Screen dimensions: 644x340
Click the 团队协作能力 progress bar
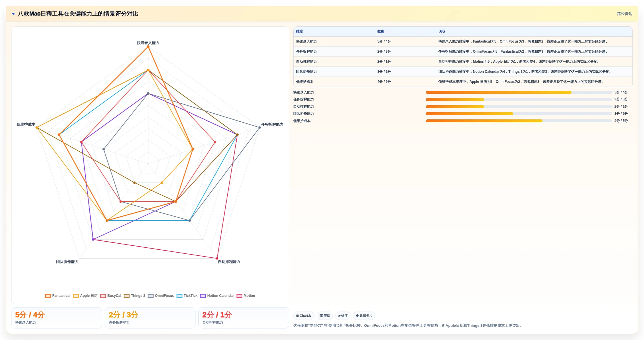[519, 114]
